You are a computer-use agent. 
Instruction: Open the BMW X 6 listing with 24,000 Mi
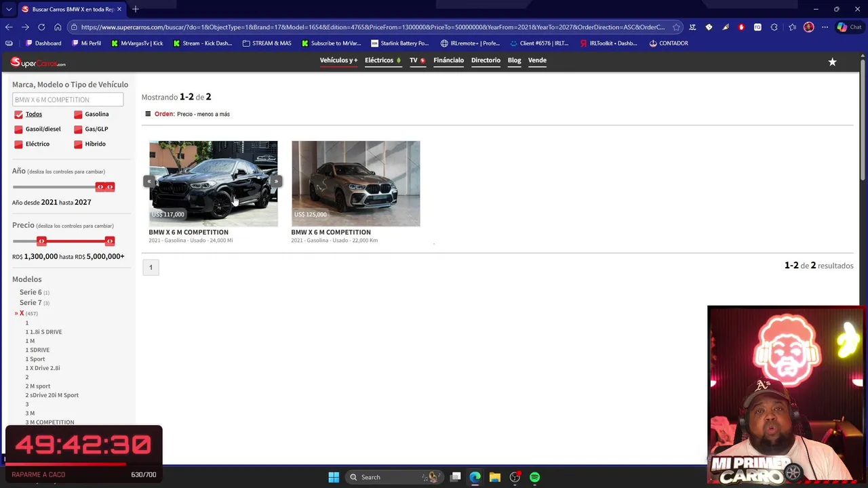tap(189, 232)
